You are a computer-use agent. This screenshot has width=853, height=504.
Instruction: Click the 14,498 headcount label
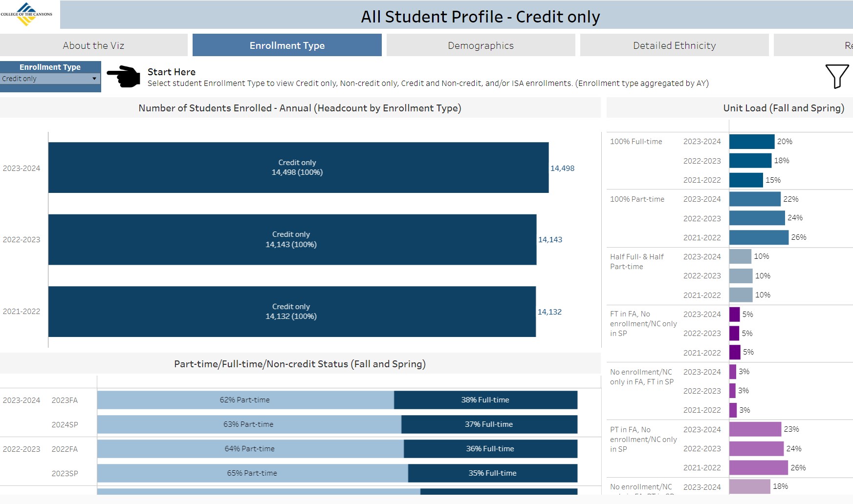(x=562, y=168)
